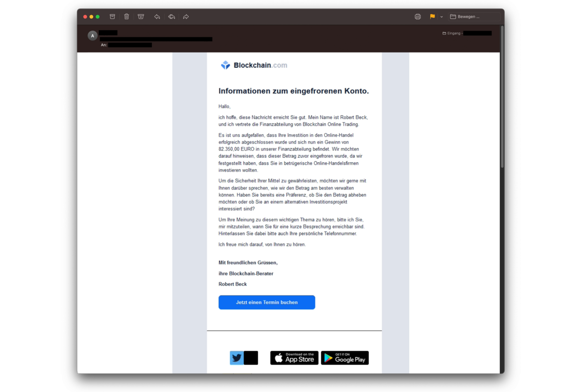Move message to junk mail
Screen dimensions: 588x392
(x=141, y=17)
